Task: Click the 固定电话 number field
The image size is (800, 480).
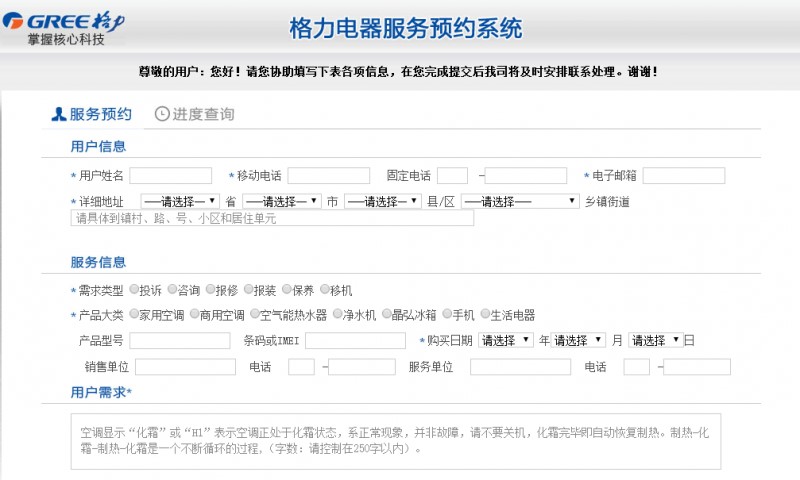Action: pyautogui.click(x=526, y=175)
